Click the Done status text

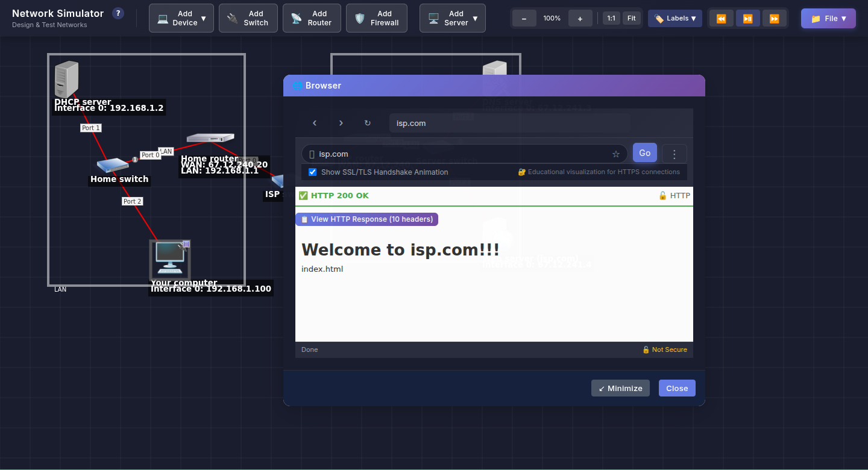309,349
